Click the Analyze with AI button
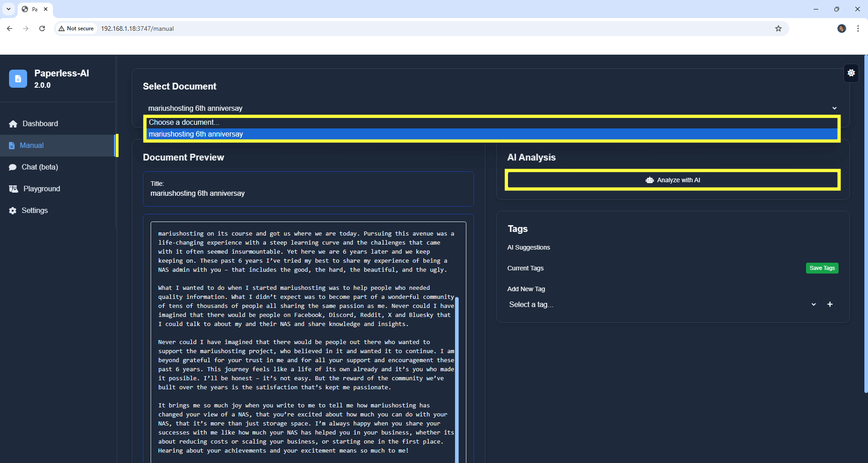Screen dimensions: 868x463 (673, 180)
